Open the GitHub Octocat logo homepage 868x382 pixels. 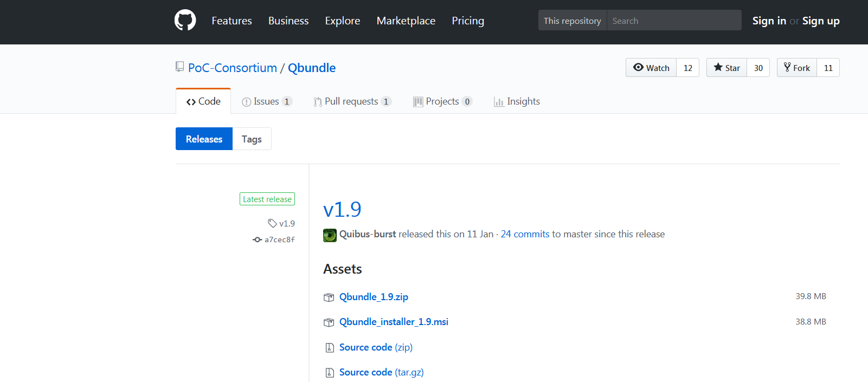(185, 21)
